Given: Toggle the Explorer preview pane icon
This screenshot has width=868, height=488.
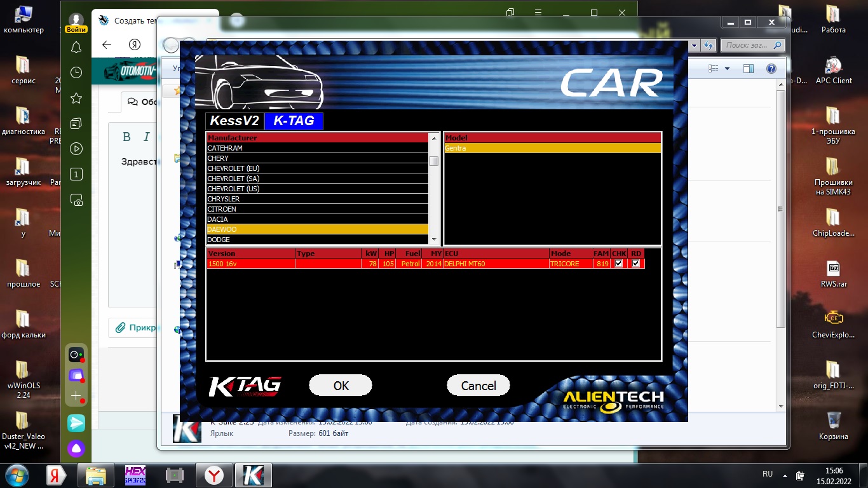Looking at the screenshot, I should click(749, 69).
